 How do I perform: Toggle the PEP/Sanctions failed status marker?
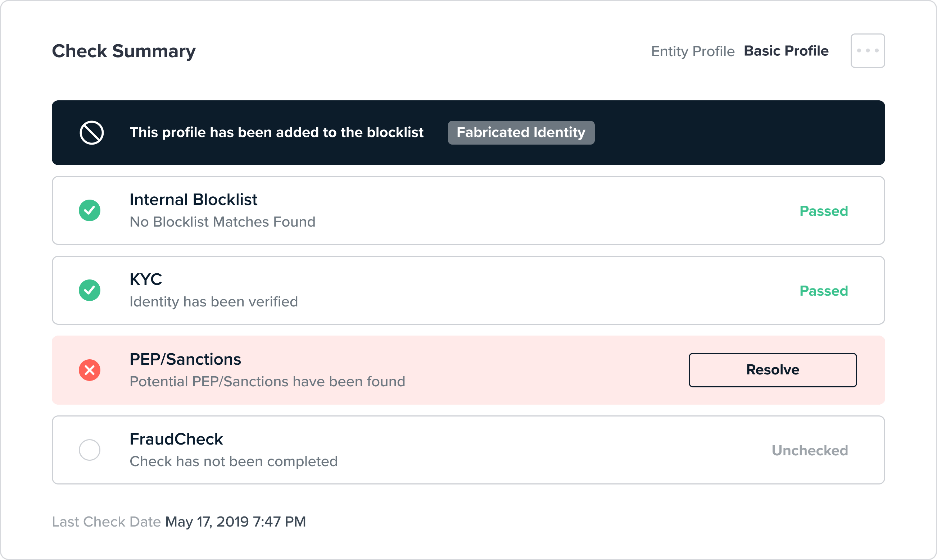90,370
